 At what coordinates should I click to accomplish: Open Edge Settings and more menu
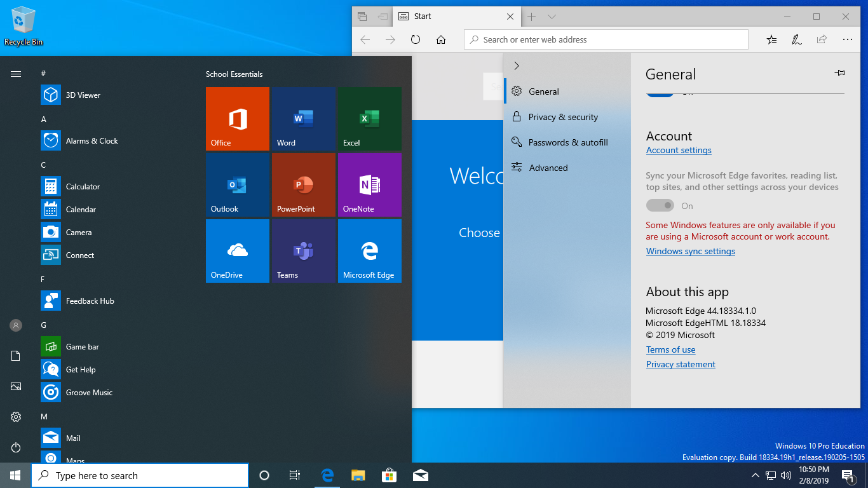(x=848, y=39)
